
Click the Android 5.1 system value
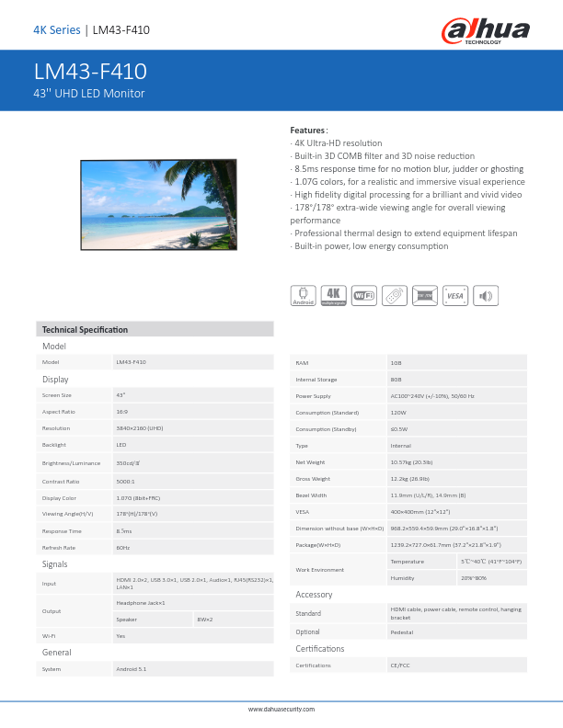[x=131, y=669]
